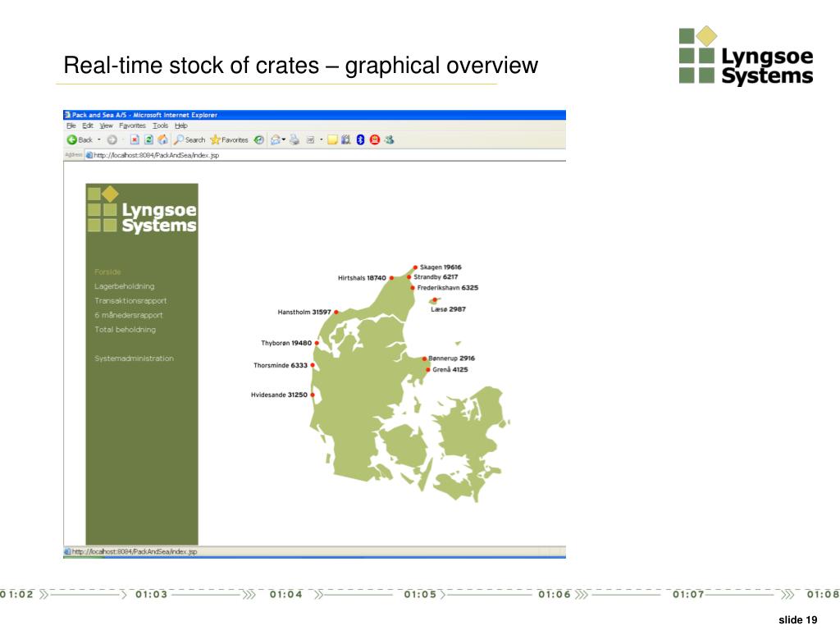This screenshot has height=630, width=840.
Task: Open the Total beholdning link
Action: pos(126,330)
